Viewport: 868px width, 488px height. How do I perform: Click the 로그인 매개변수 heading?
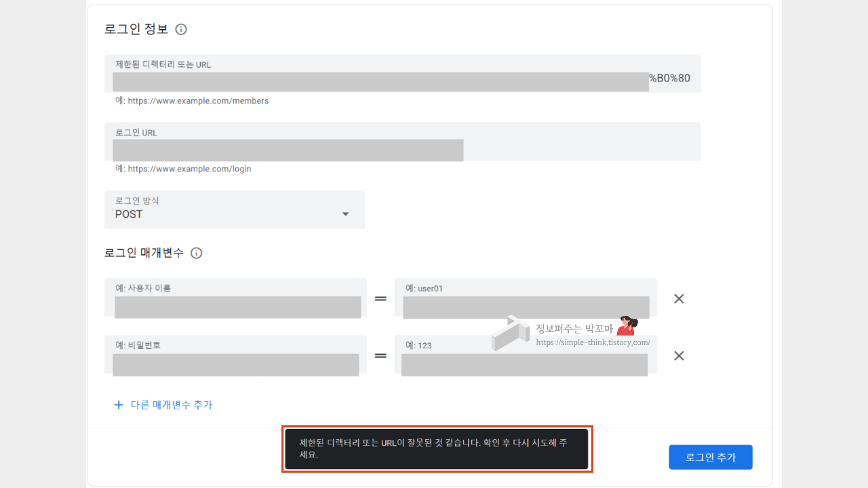[x=144, y=253]
